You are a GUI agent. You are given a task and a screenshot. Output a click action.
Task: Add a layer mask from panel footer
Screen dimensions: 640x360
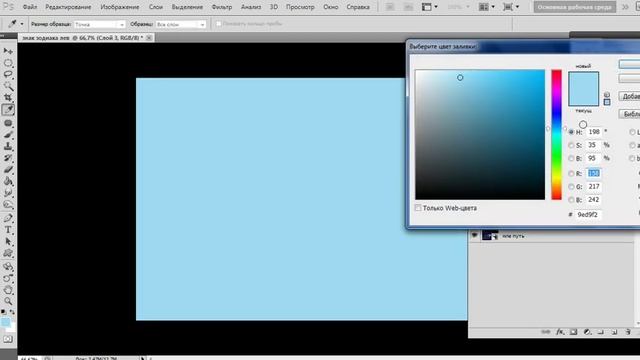click(x=573, y=332)
